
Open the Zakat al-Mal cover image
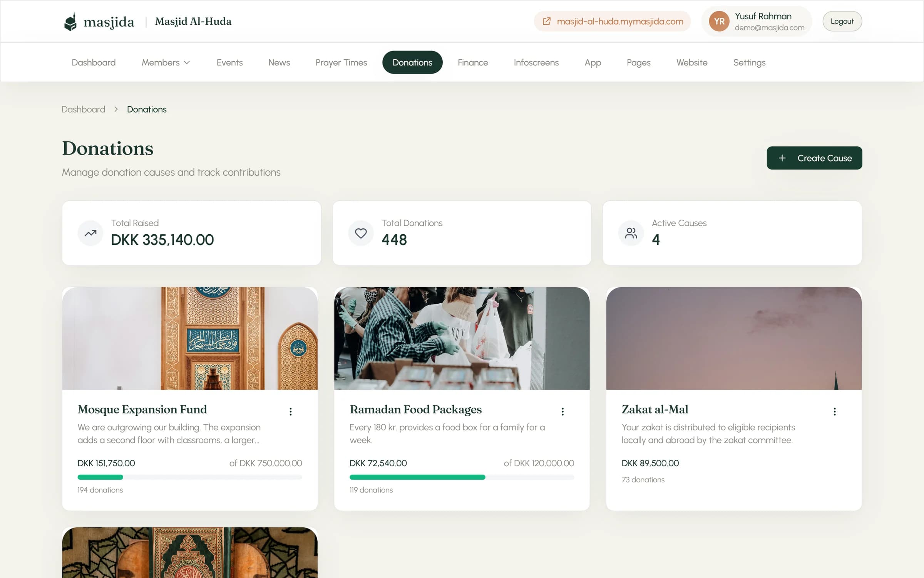click(x=734, y=338)
